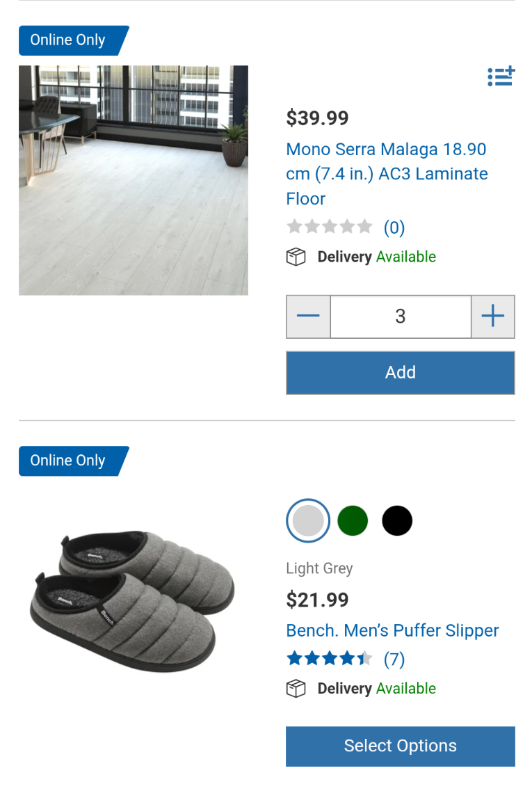Open the (7) slipper reviews link

pos(394,659)
